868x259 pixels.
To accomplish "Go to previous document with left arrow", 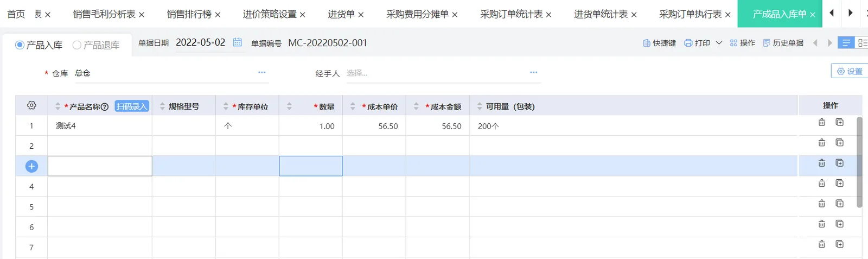I will click(x=815, y=43).
